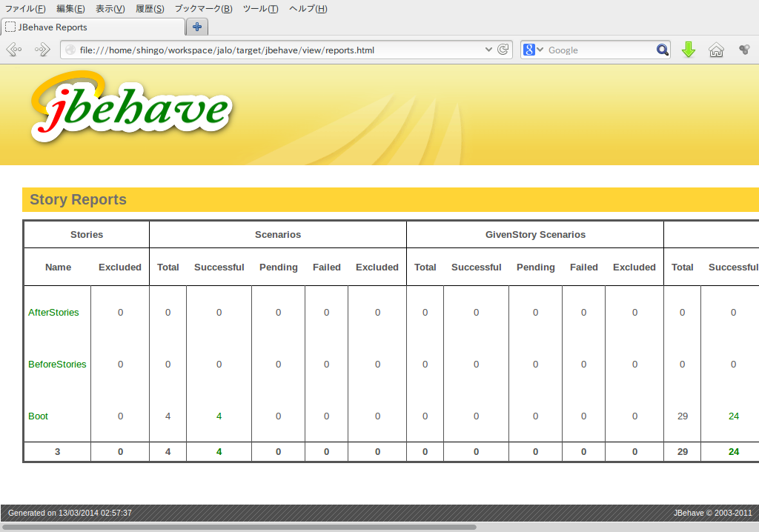The width and height of the screenshot is (759, 532).
Task: Reload the page with the refresh icon
Action: click(503, 50)
